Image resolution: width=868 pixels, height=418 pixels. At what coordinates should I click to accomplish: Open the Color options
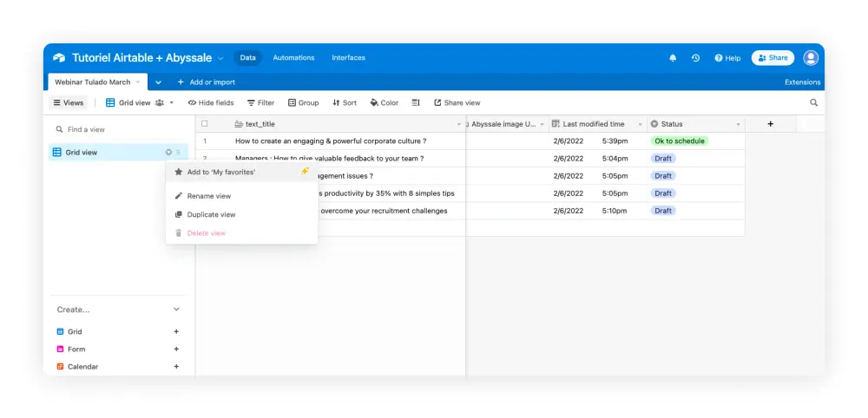[385, 103]
